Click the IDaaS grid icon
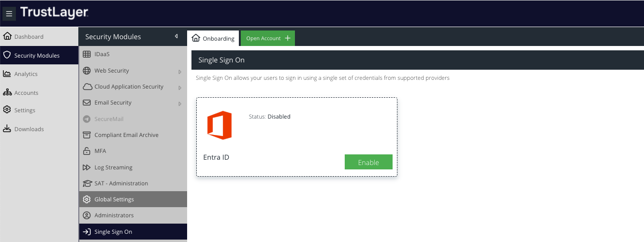The image size is (644, 242). pyautogui.click(x=87, y=54)
